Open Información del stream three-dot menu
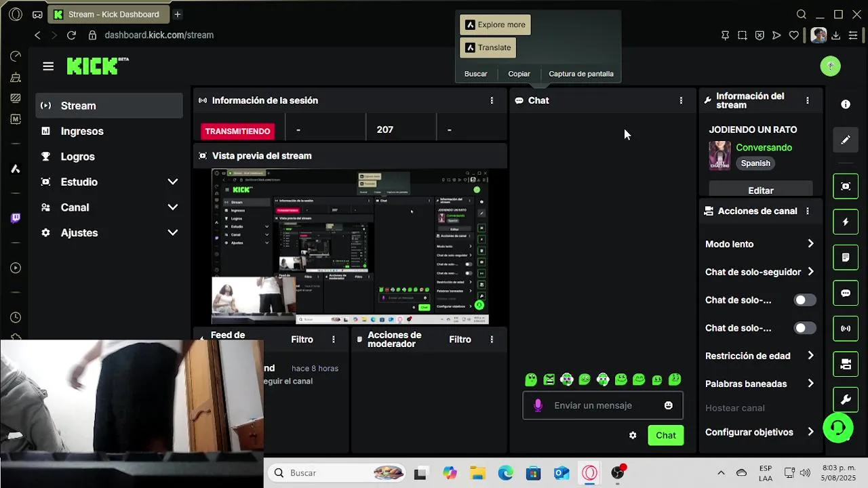Viewport: 868px width, 488px height. (x=807, y=100)
